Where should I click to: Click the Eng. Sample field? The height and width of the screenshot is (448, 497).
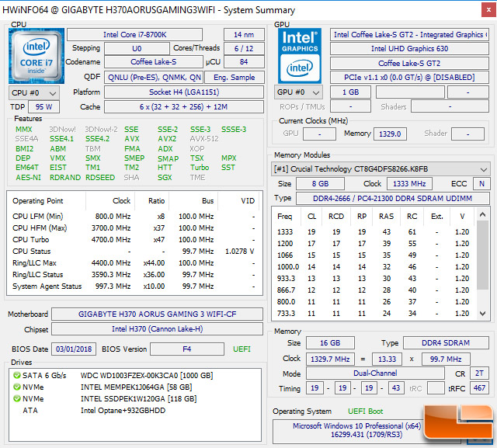pos(235,78)
